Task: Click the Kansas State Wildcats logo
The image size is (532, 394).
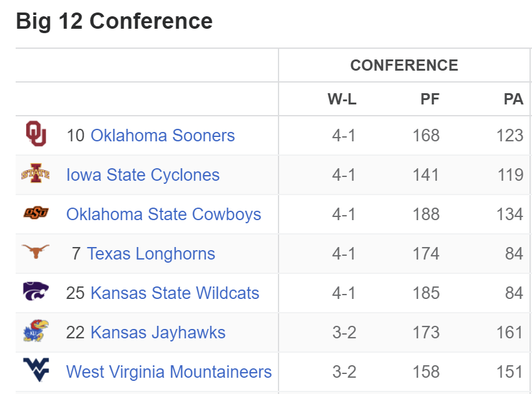Action: tap(36, 291)
